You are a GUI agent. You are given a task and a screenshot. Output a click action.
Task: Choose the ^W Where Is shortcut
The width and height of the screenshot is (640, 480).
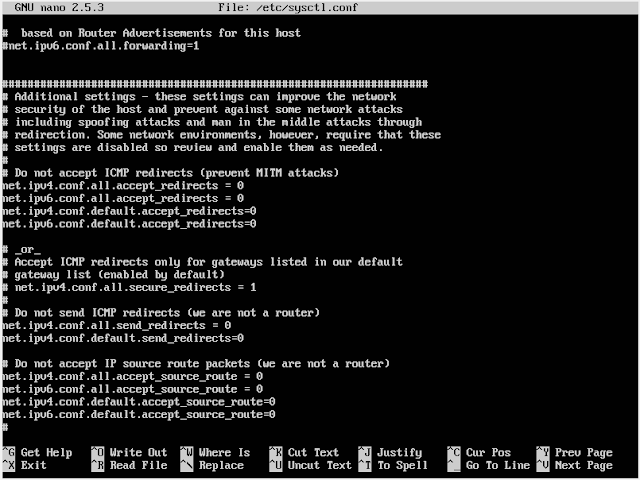(216, 453)
